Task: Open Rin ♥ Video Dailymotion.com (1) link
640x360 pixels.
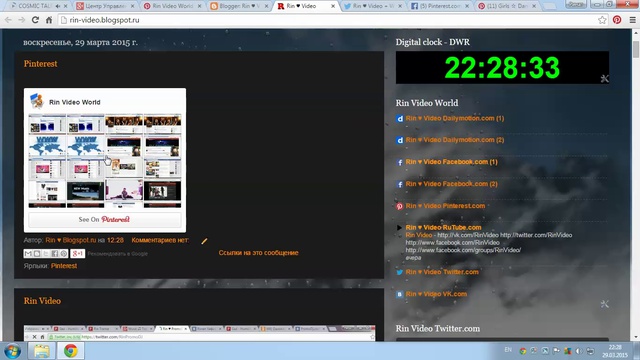Action: point(455,118)
